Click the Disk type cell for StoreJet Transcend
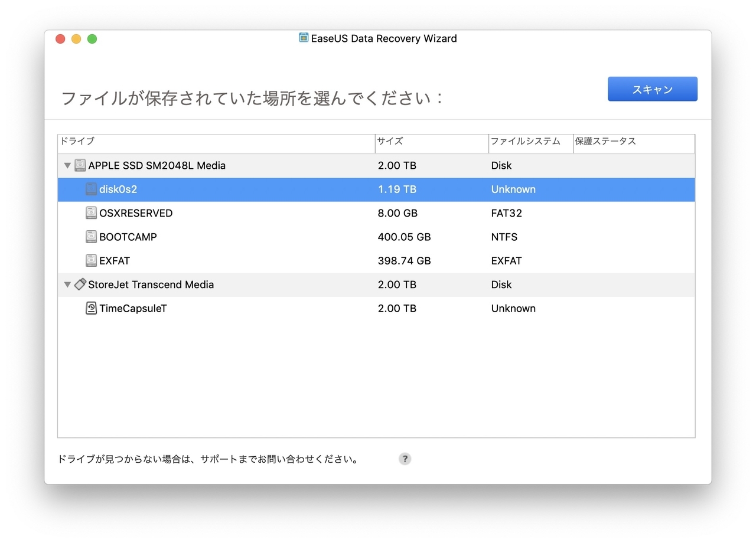The image size is (756, 543). click(x=501, y=284)
